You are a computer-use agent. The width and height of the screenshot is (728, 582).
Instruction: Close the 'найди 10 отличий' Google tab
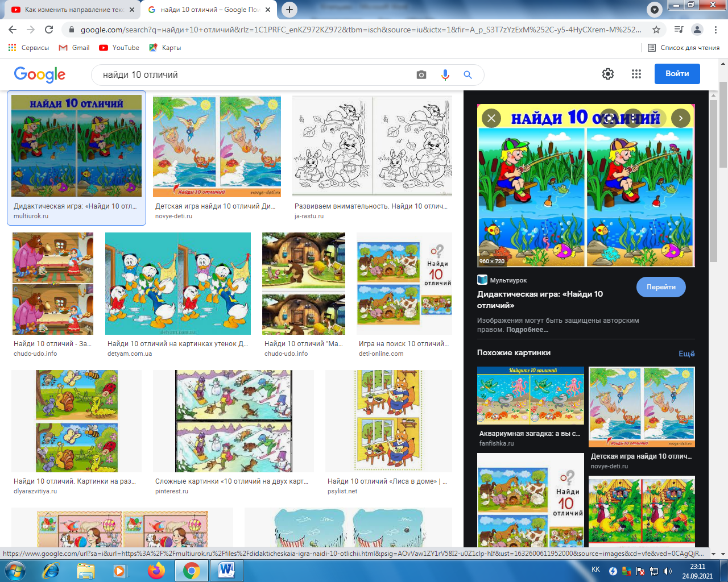268,10
